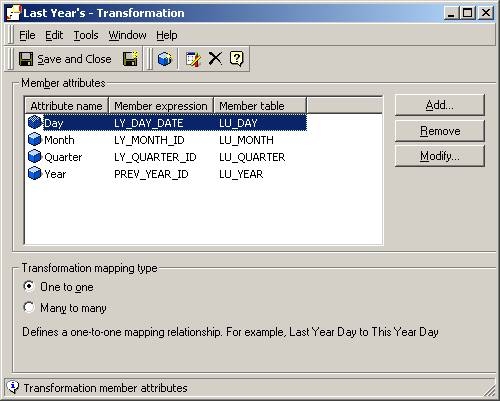Open the File menu
Screen dimensions: 500x401
pyautogui.click(x=27, y=35)
